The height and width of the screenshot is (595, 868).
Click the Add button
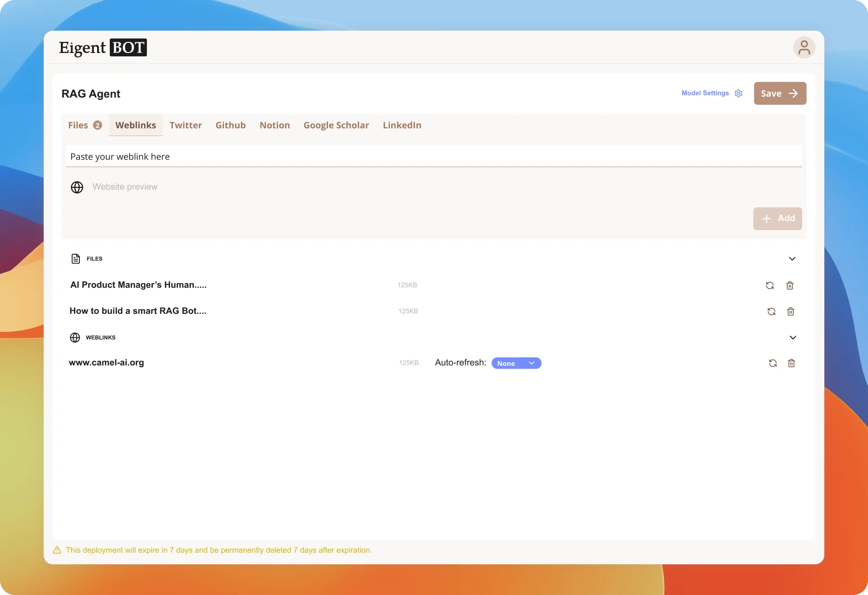tap(777, 218)
